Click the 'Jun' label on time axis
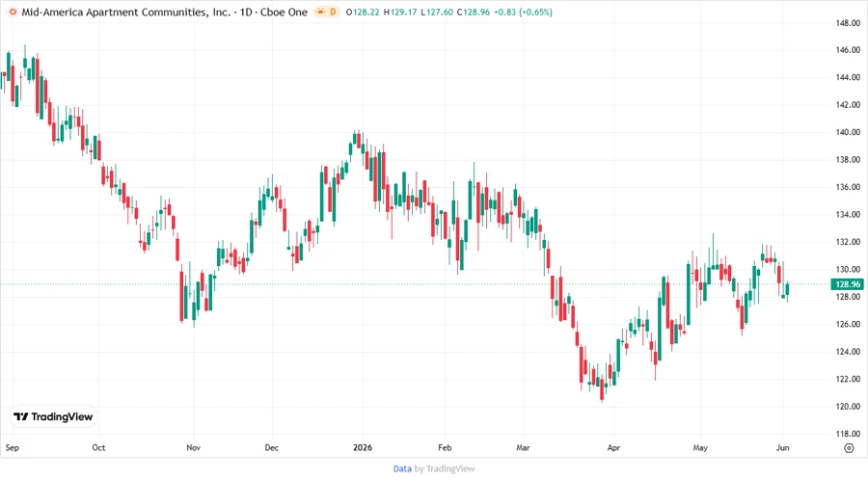The width and height of the screenshot is (868, 480). 783,447
